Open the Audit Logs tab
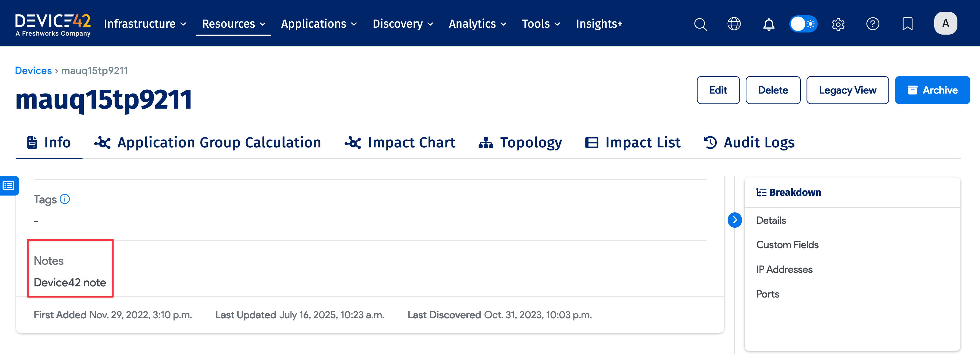Image resolution: width=980 pixels, height=361 pixels. pos(749,143)
